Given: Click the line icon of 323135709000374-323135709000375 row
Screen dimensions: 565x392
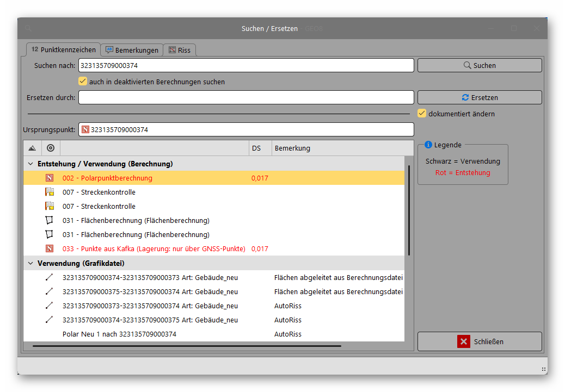Looking at the screenshot, I should point(50,320).
